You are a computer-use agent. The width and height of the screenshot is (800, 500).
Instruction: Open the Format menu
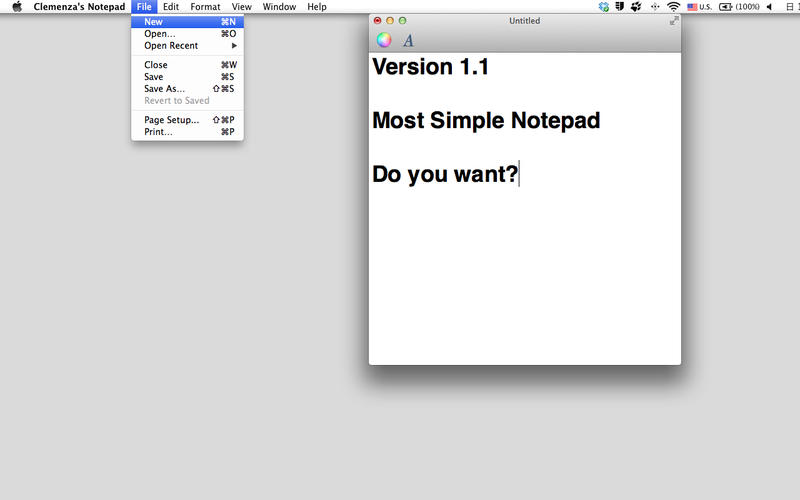205,7
